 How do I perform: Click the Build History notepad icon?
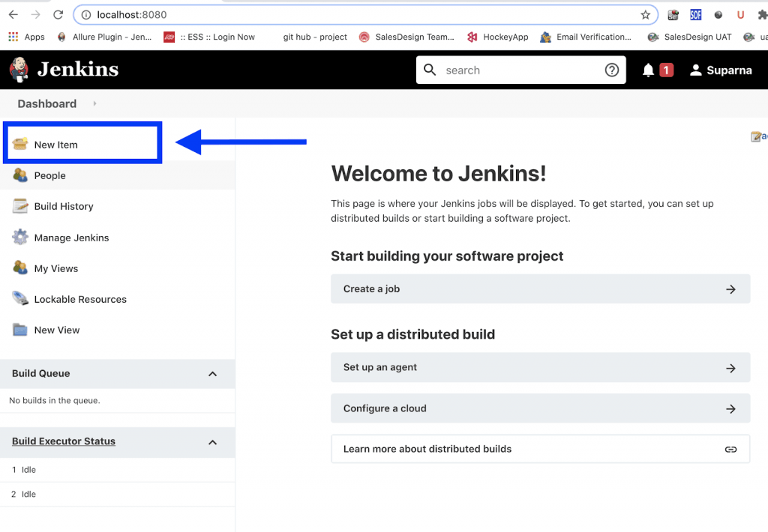20,206
